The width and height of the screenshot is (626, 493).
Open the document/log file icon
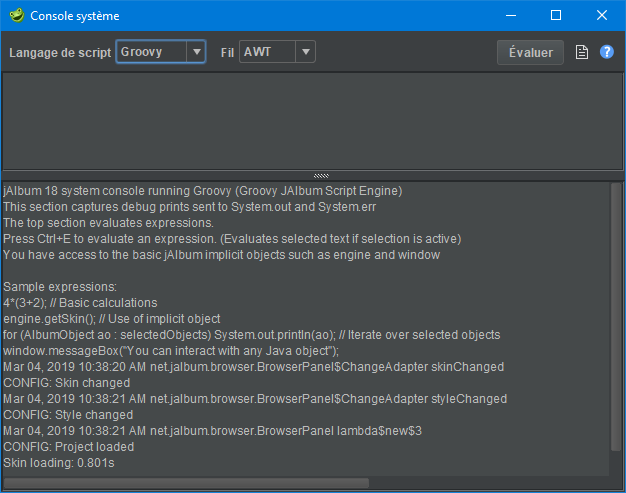(581, 52)
